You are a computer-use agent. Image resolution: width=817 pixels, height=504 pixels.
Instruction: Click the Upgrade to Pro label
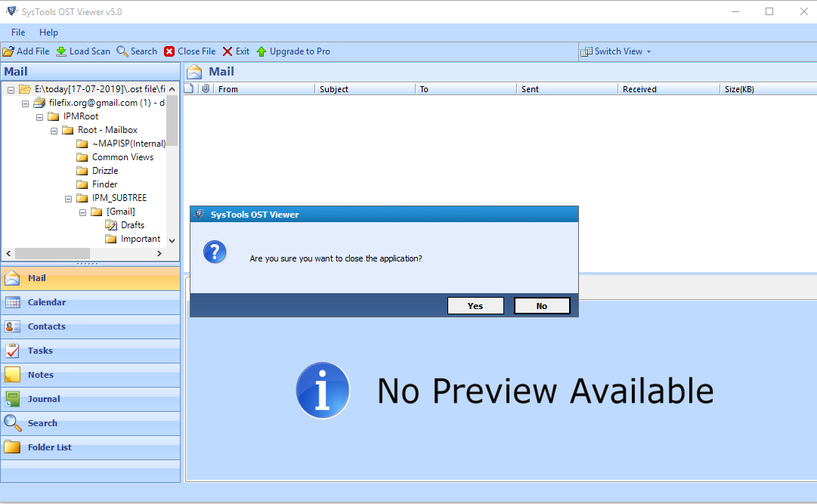(299, 51)
